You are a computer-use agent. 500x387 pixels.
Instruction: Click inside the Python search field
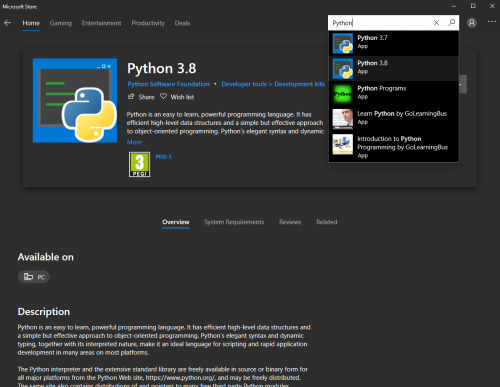[380, 23]
